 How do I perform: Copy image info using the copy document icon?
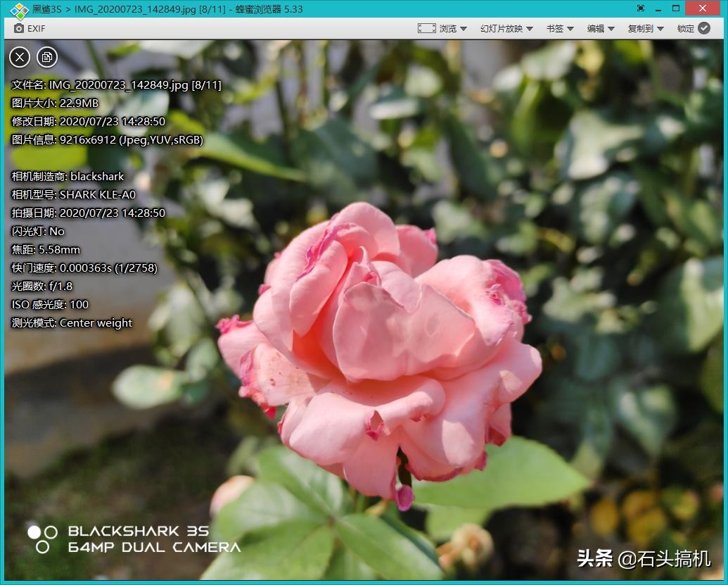47,57
